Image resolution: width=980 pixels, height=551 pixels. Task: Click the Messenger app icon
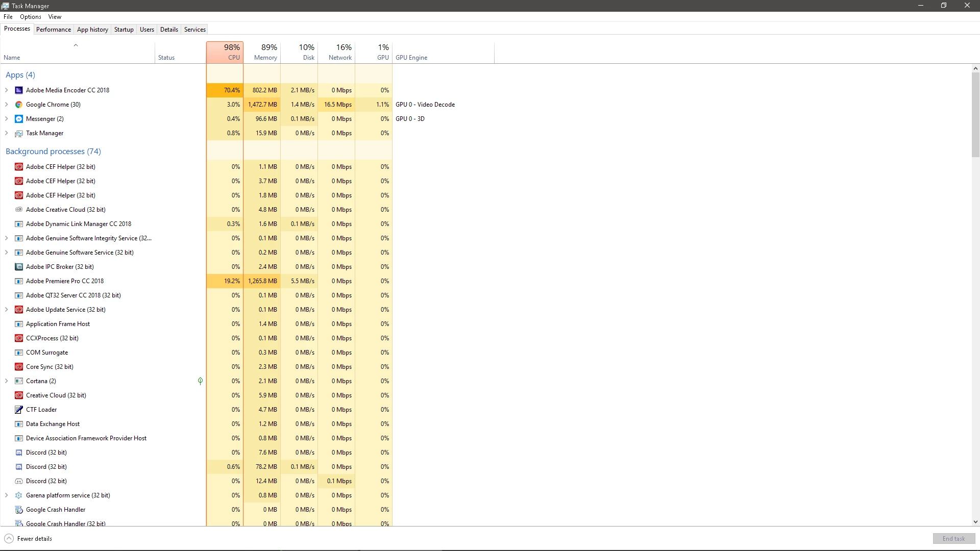(x=19, y=119)
